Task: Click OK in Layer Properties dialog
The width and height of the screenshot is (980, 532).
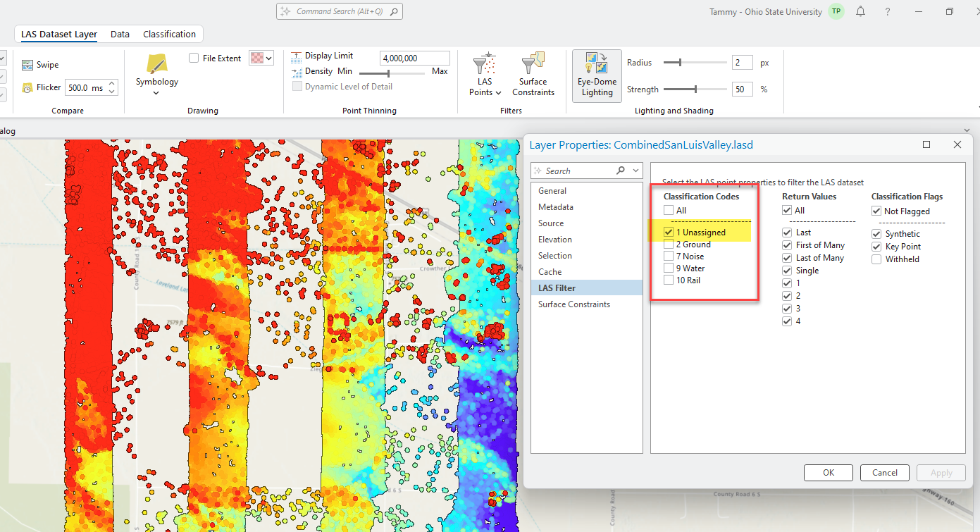Action: tap(828, 473)
